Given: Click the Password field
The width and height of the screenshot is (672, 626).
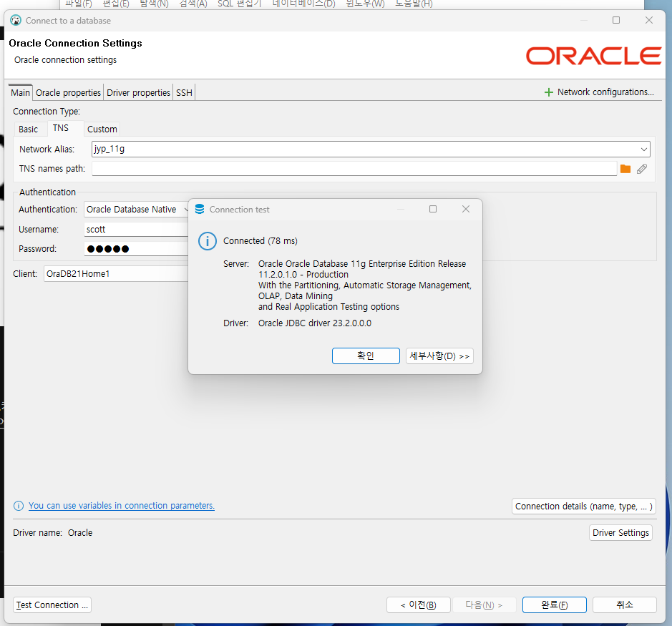Looking at the screenshot, I should coord(136,248).
